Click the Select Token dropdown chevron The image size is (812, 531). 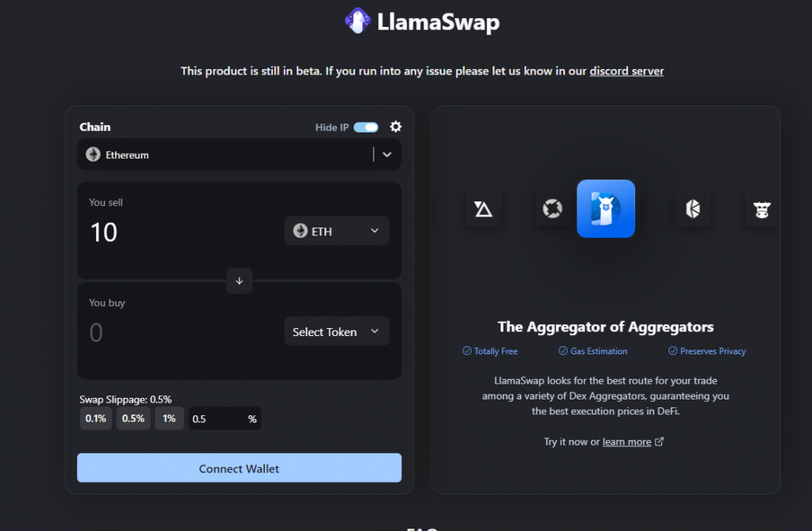pyautogui.click(x=375, y=331)
